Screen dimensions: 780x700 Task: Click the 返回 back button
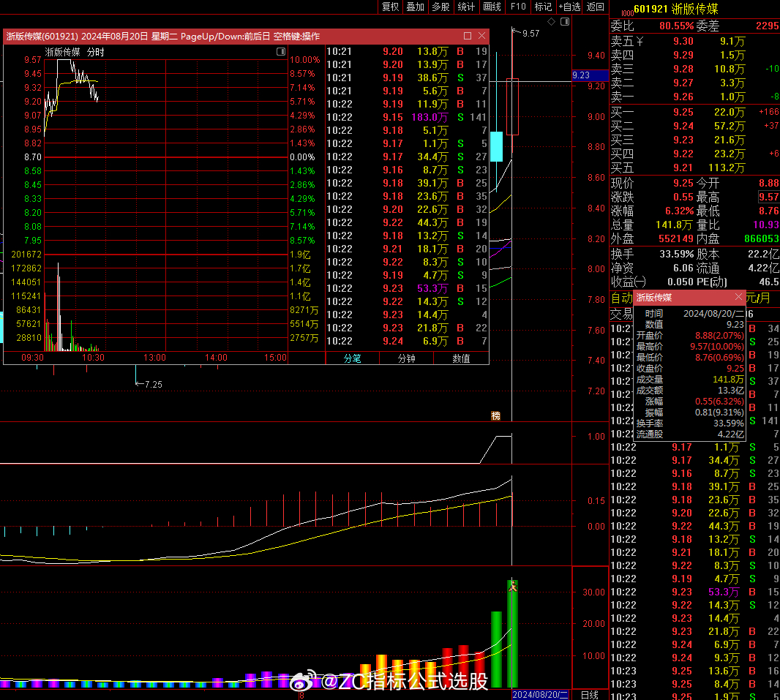(x=596, y=7)
